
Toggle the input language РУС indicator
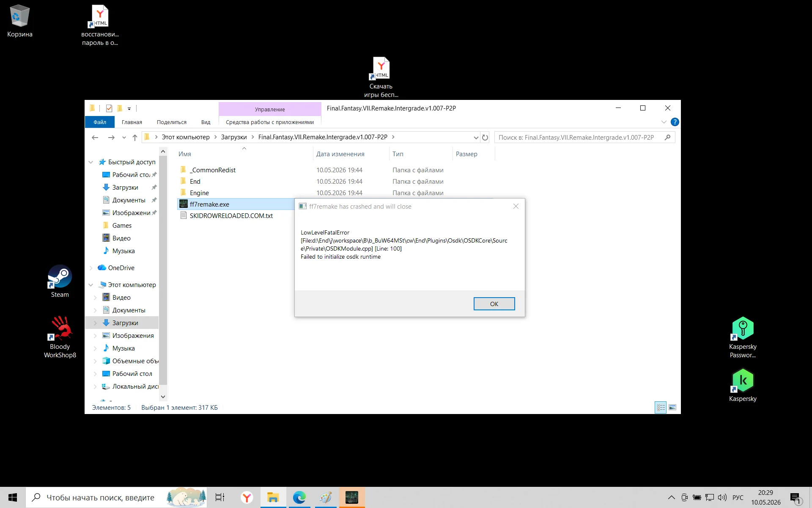tap(738, 497)
